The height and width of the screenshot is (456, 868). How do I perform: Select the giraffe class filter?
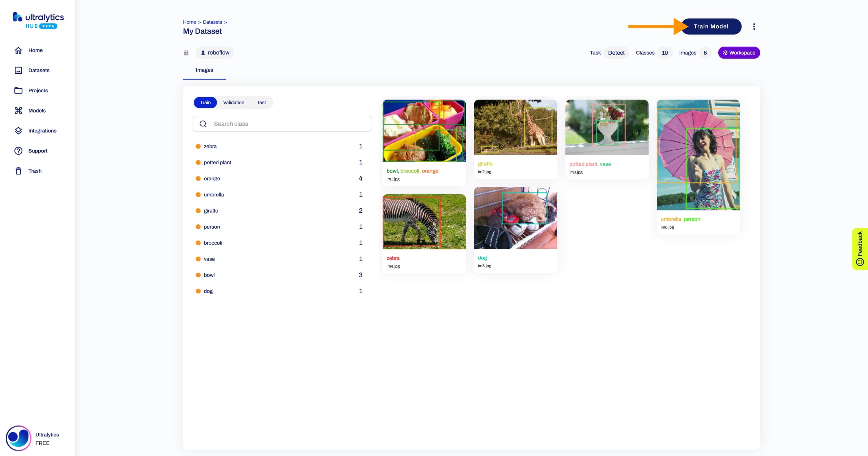point(211,210)
